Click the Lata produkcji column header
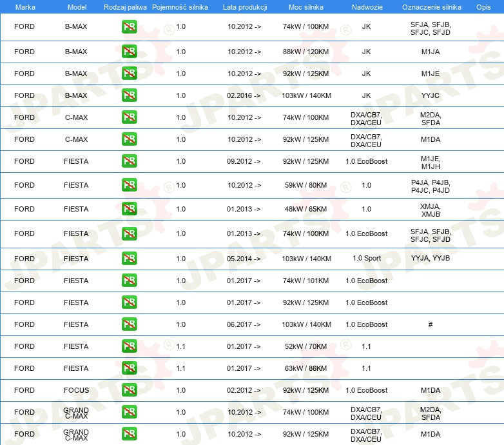The width and height of the screenshot is (504, 445). pyautogui.click(x=244, y=6)
